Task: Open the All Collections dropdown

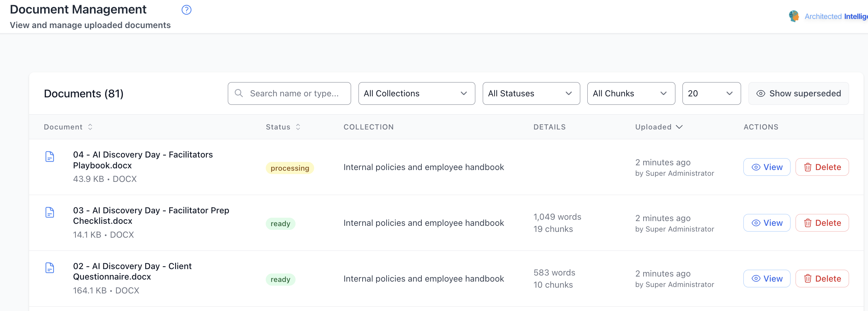Action: click(x=416, y=93)
